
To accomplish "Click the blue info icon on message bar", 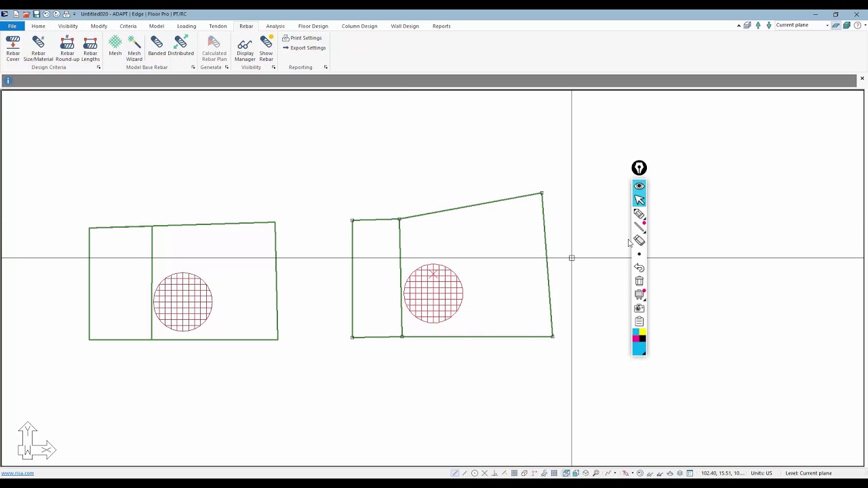I will 8,81.
